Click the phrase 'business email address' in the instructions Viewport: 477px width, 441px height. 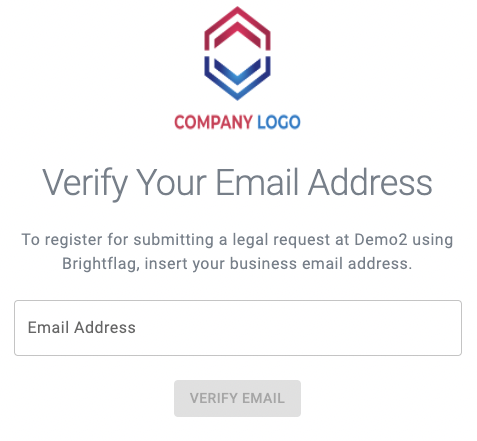coord(321,264)
